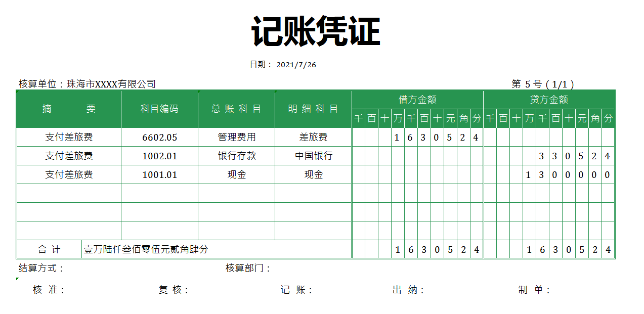Viewport: 644px width, 314px height.
Task: Click the 管理费用 account cell
Action: pos(236,137)
